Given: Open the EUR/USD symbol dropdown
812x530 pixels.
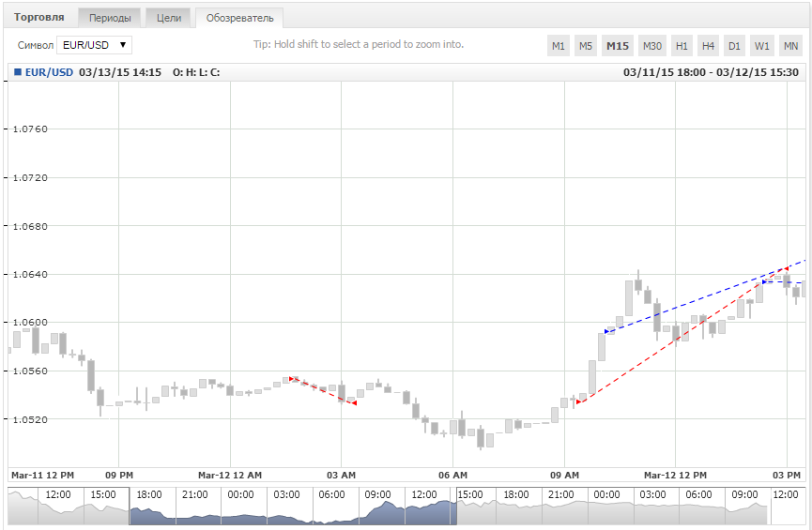Looking at the screenshot, I should [x=94, y=45].
